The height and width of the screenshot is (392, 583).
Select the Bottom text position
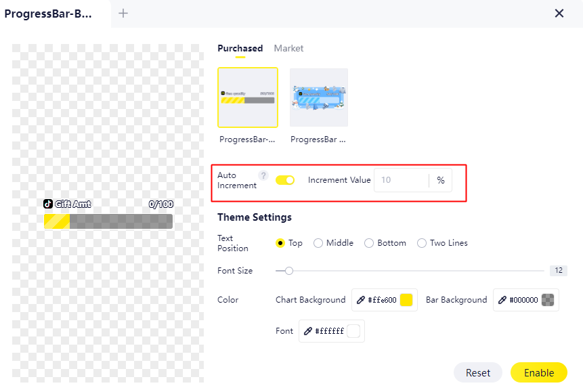[369, 243]
